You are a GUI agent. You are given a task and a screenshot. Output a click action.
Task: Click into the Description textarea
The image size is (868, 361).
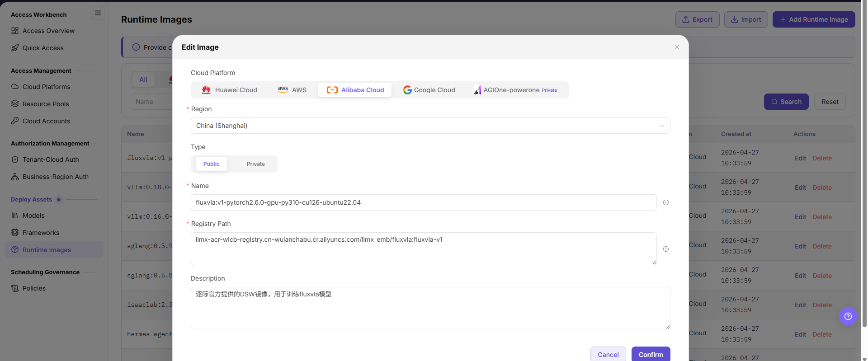click(430, 308)
